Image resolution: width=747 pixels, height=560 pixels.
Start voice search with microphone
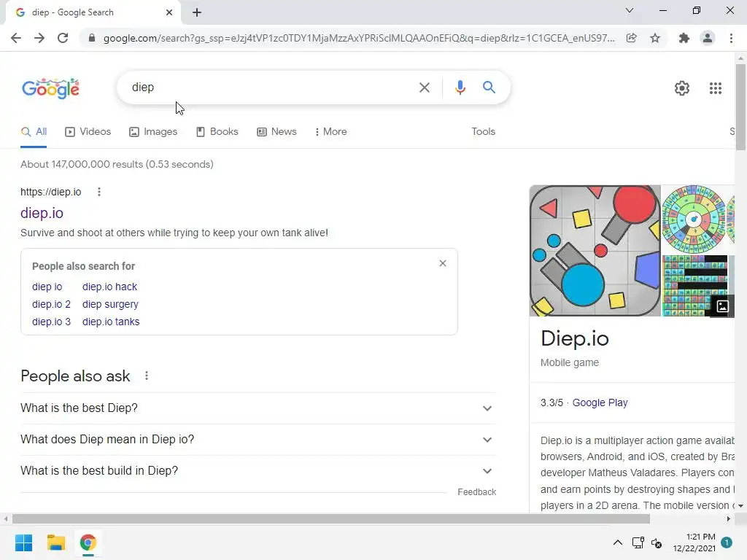tap(460, 87)
